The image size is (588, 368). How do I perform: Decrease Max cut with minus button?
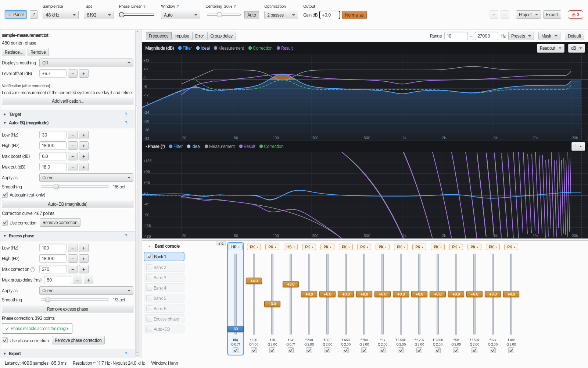coord(73,167)
